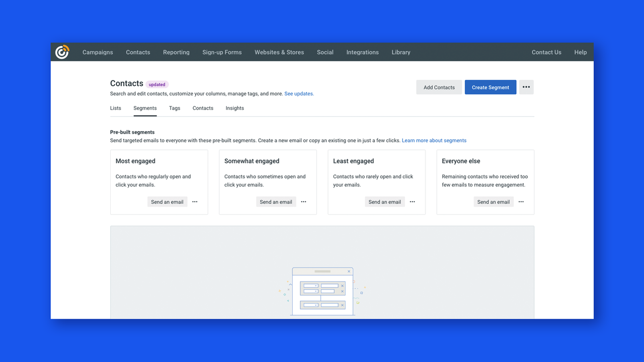Click Contact Us in top bar
Screen dimensions: 644x362
546,52
